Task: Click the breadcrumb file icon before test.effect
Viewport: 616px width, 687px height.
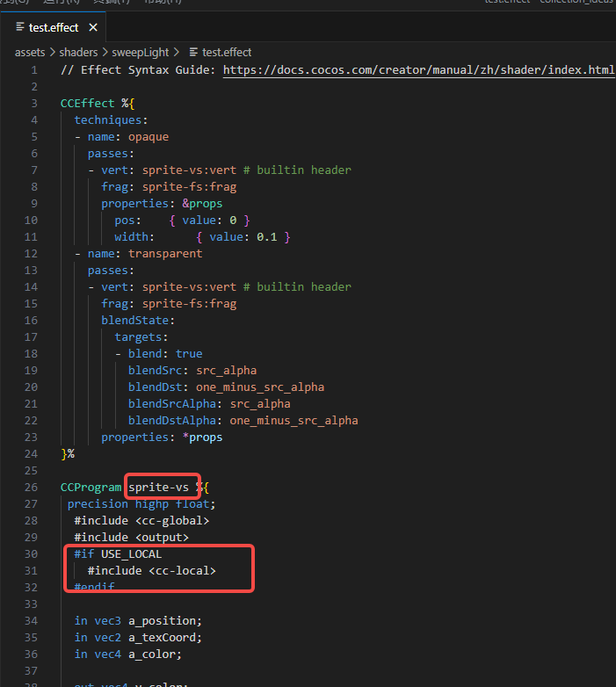Action: click(193, 52)
